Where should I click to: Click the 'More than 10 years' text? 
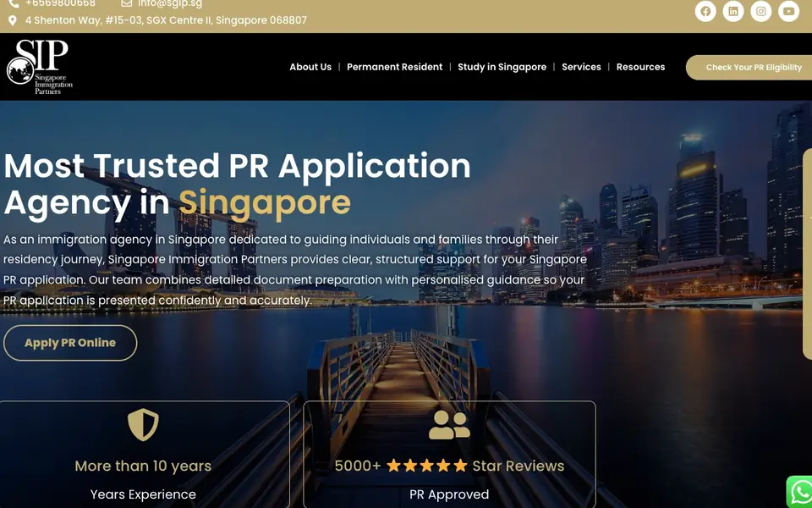pyautogui.click(x=143, y=466)
